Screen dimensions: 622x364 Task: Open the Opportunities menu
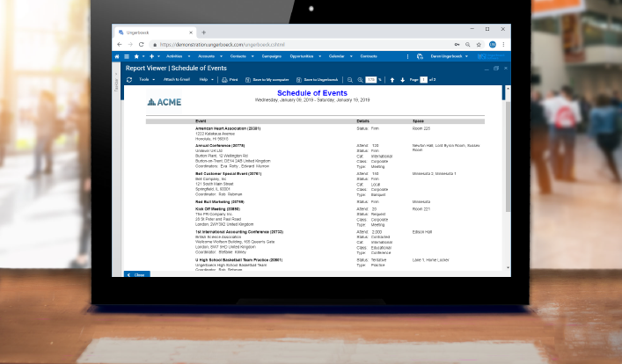(x=302, y=56)
